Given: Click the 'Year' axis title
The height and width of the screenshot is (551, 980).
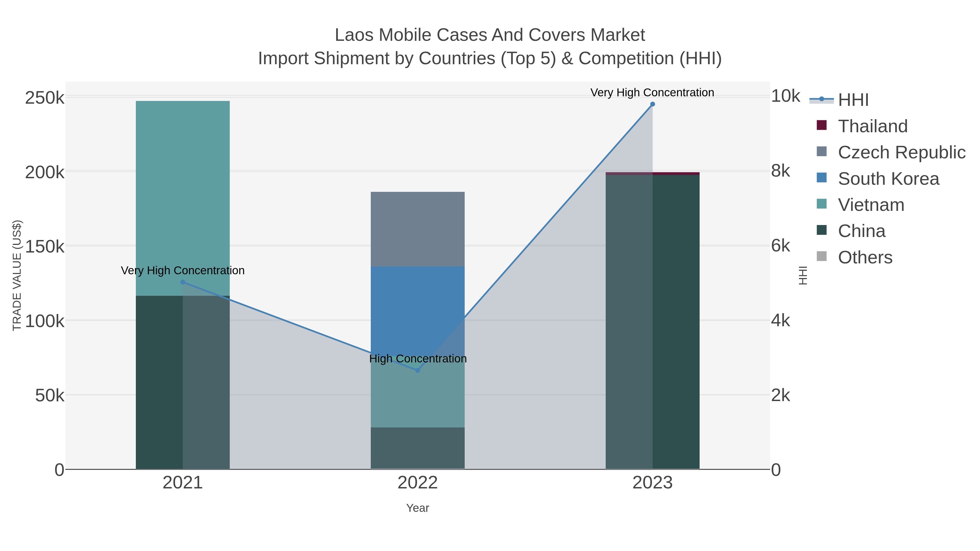Looking at the screenshot, I should 418,508.
